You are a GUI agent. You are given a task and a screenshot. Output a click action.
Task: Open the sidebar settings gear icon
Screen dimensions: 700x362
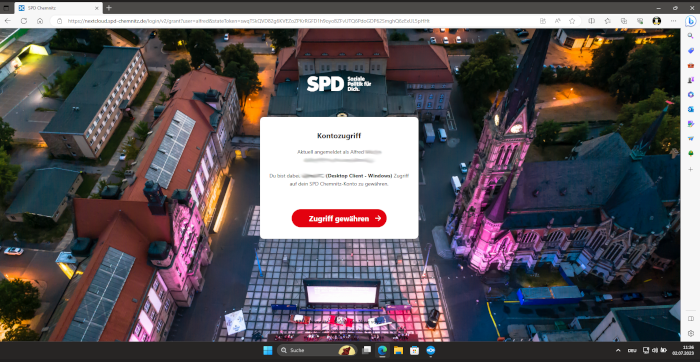tap(691, 333)
